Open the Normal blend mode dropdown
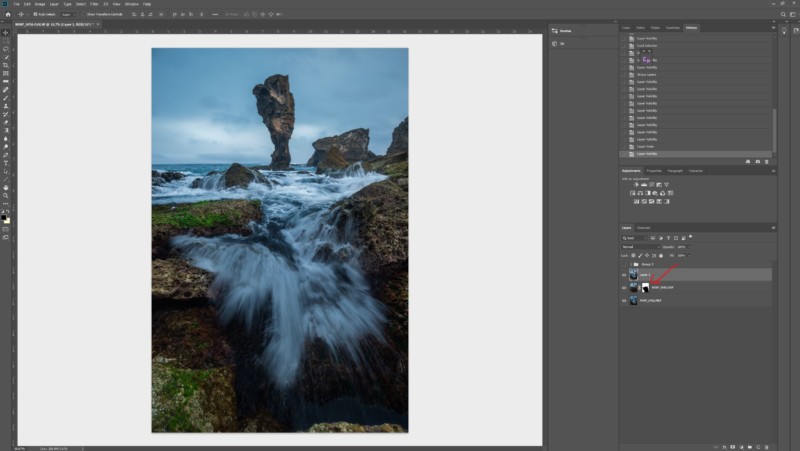This screenshot has width=800, height=451. coord(641,247)
